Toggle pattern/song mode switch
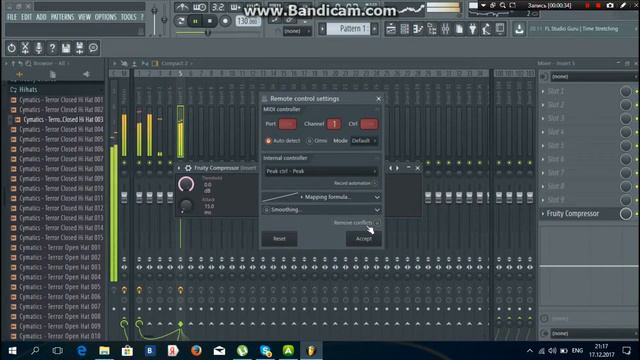 pos(181,21)
